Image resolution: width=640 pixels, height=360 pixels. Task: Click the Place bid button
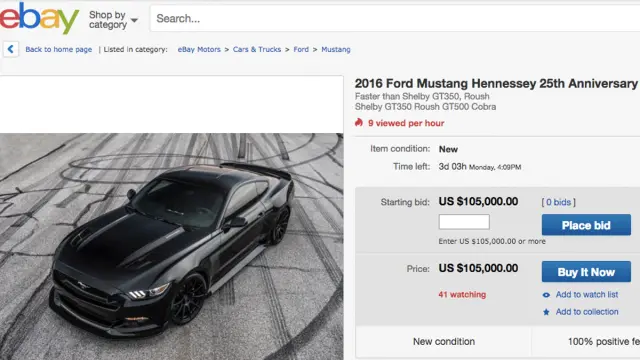tap(586, 225)
